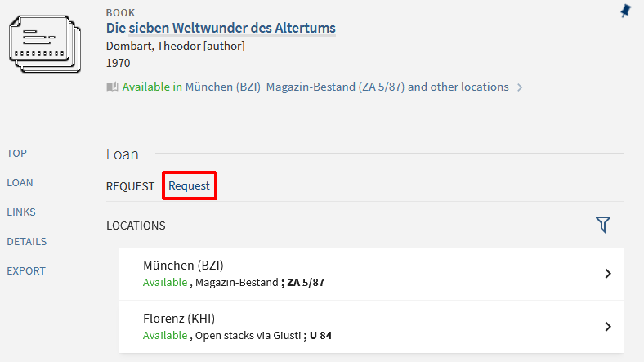
Task: Expand the Florenz (KHI) row chevron
Action: [607, 327]
